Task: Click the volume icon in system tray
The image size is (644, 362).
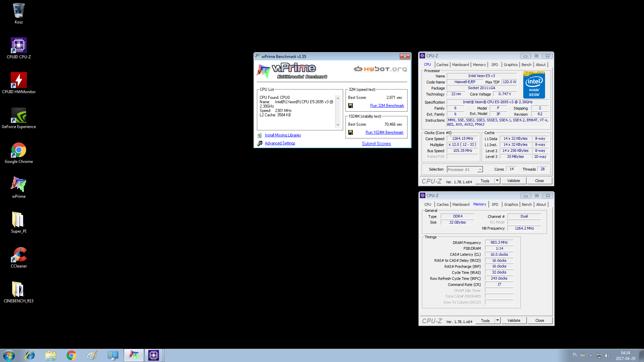Action: pos(607,356)
